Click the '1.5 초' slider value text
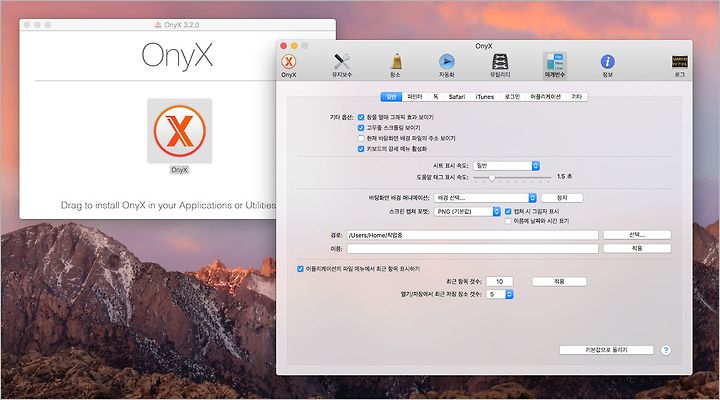The height and width of the screenshot is (400, 720). 564,176
